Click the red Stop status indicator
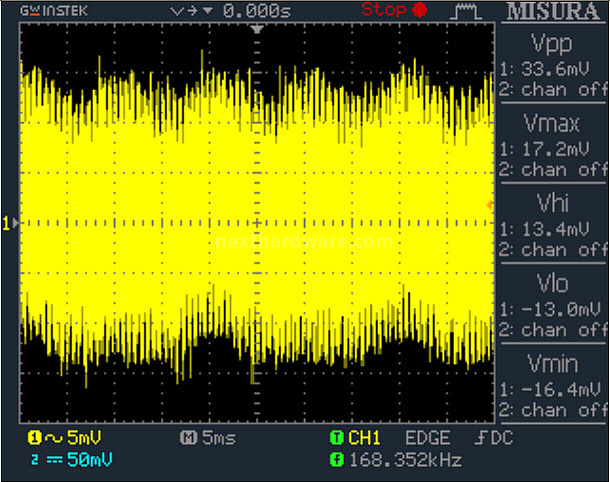Image resolution: width=610 pixels, height=482 pixels. 394,9
